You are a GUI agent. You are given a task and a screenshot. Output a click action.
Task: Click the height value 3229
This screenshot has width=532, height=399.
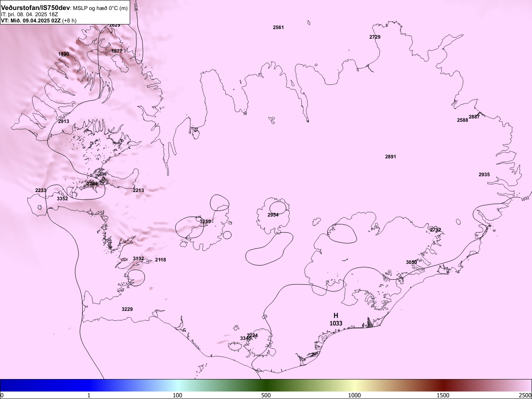coord(127,309)
